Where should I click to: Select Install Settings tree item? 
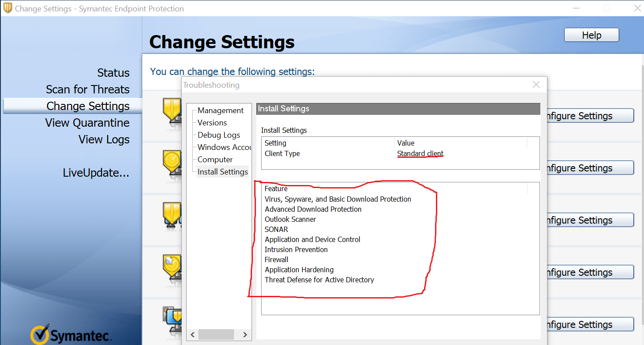click(223, 172)
